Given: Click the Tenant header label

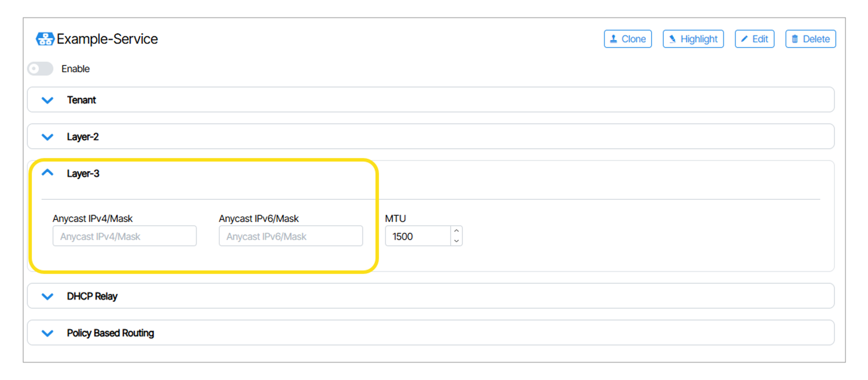Looking at the screenshot, I should (81, 100).
